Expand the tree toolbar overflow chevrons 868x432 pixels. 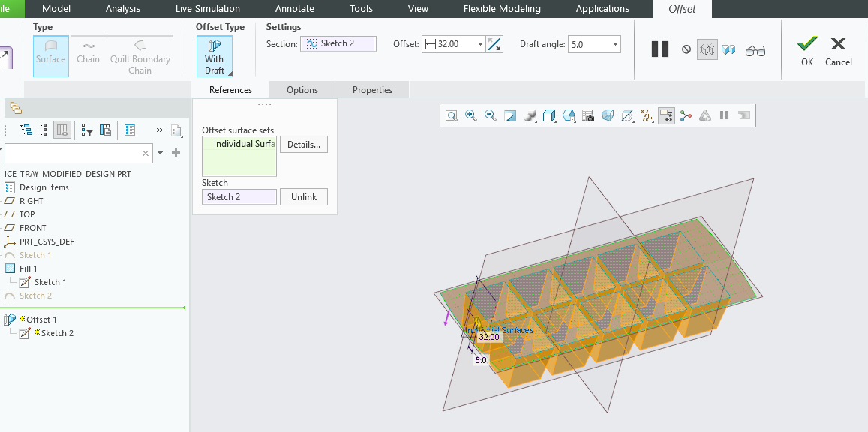click(x=160, y=130)
